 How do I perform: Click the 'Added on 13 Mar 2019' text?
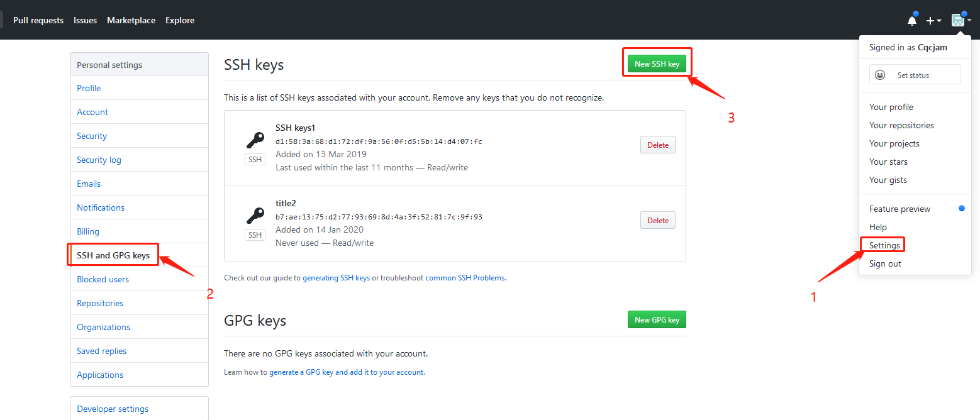(x=321, y=154)
